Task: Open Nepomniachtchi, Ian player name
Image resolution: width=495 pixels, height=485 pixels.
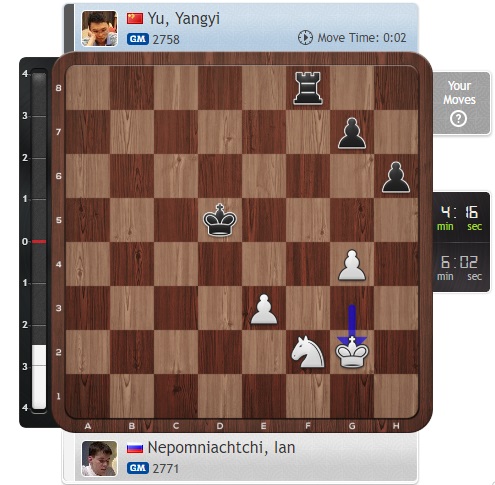Action: pos(221,447)
